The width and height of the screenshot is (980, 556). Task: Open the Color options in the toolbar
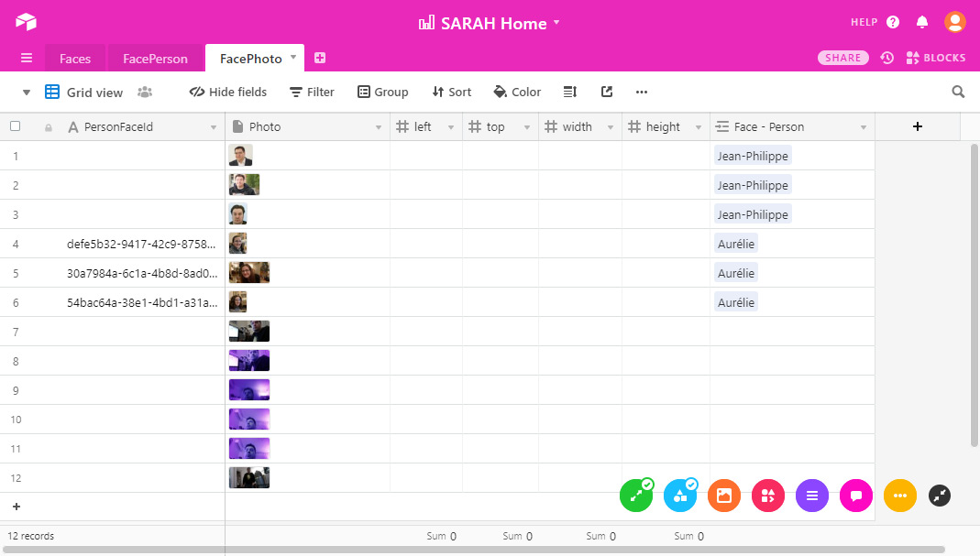(x=517, y=92)
